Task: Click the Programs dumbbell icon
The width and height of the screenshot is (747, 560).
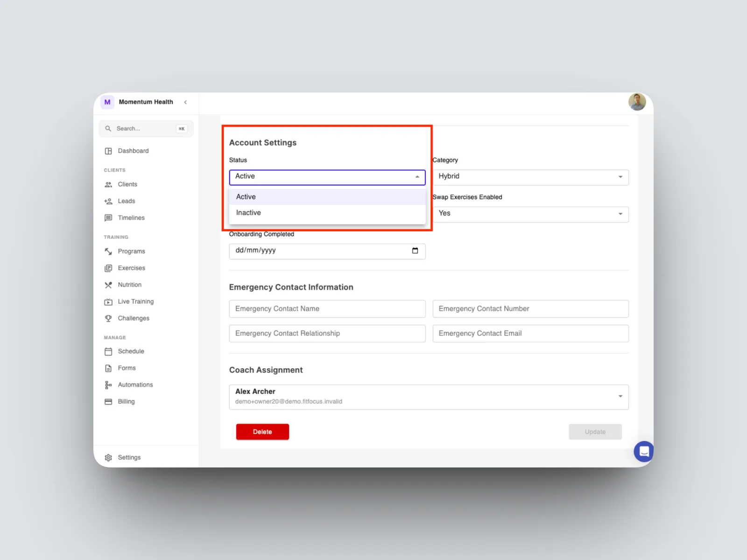Action: [108, 252]
